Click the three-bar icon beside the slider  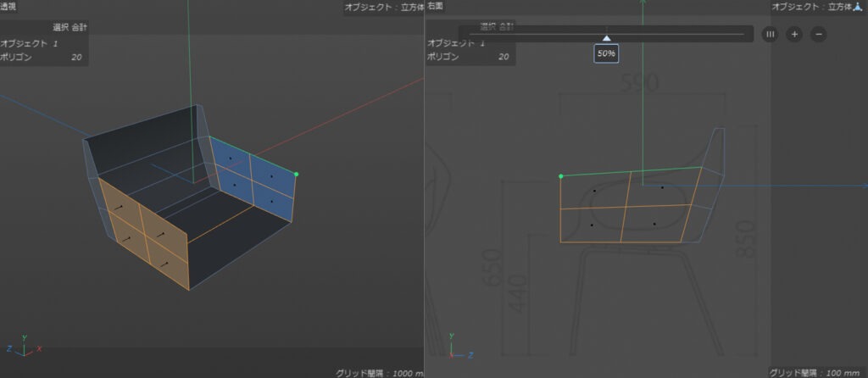tap(770, 34)
